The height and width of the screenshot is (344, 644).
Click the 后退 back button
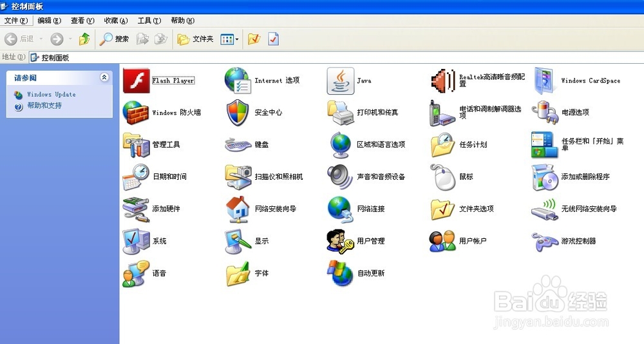coord(20,39)
